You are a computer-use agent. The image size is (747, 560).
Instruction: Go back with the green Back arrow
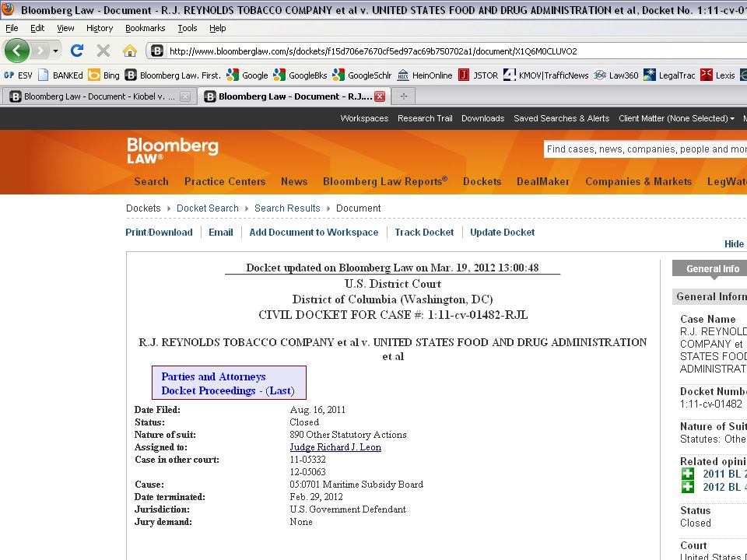click(x=16, y=51)
